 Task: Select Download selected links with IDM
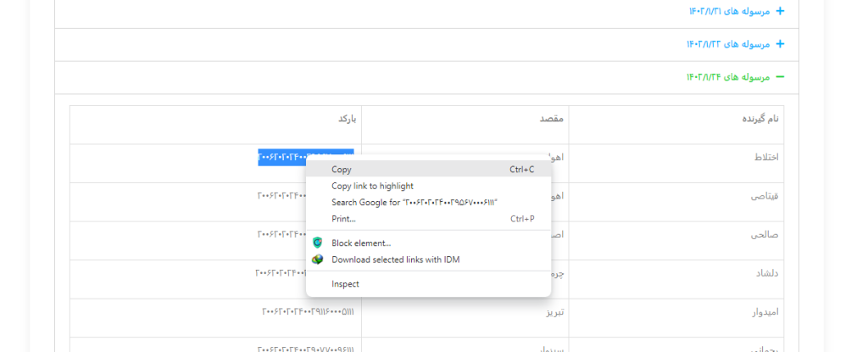point(395,260)
